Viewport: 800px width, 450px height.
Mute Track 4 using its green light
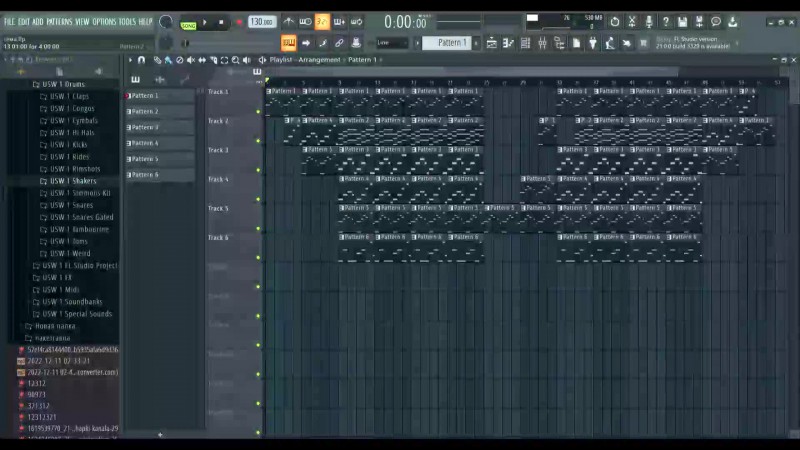258,199
